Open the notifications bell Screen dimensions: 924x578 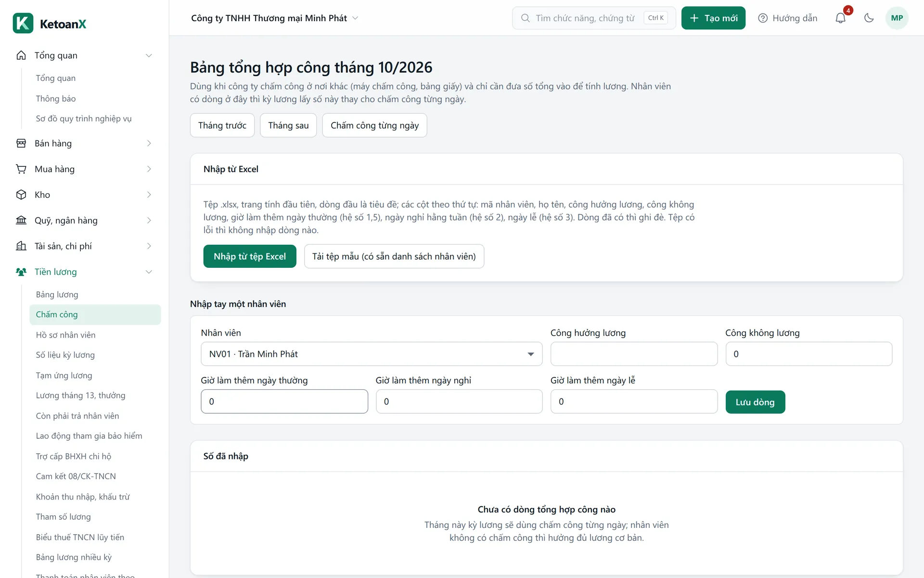click(840, 18)
